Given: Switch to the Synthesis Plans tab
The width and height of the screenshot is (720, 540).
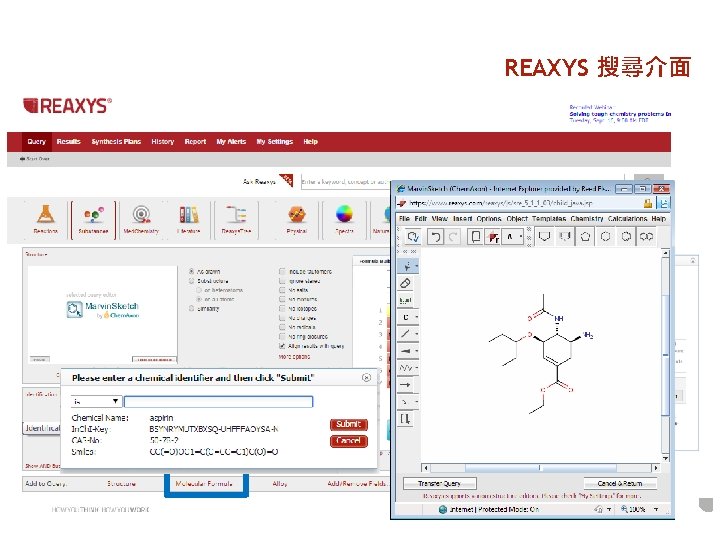Looking at the screenshot, I should coord(116,141).
